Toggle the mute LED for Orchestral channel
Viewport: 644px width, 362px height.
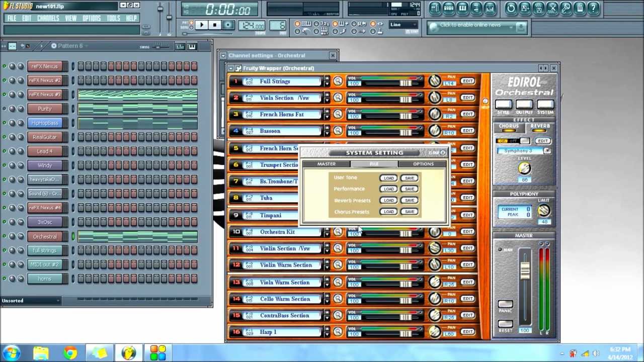4,236
